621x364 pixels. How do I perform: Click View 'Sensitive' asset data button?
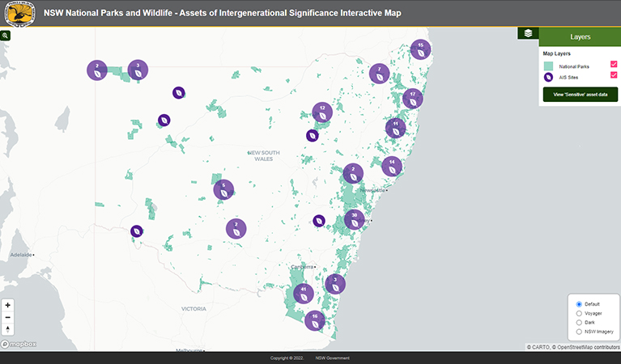coord(581,95)
